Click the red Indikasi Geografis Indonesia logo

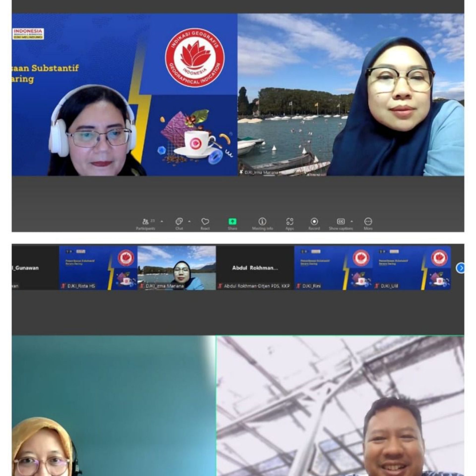point(195,58)
